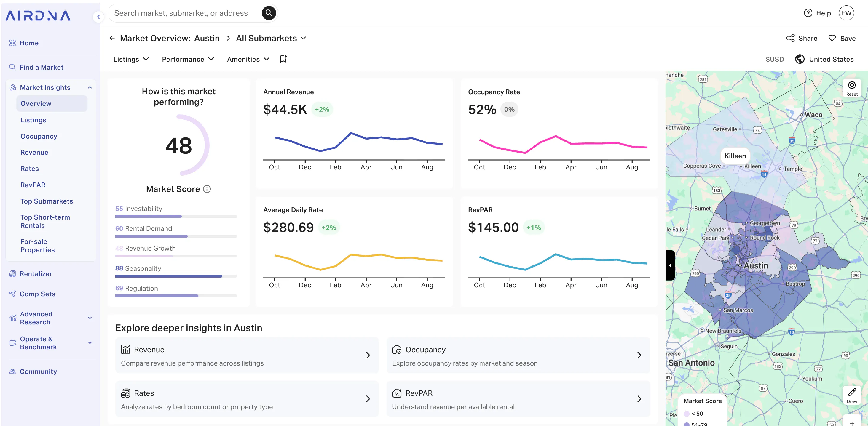The image size is (868, 426).
Task: Activate the Draw tool on map
Action: click(x=851, y=395)
